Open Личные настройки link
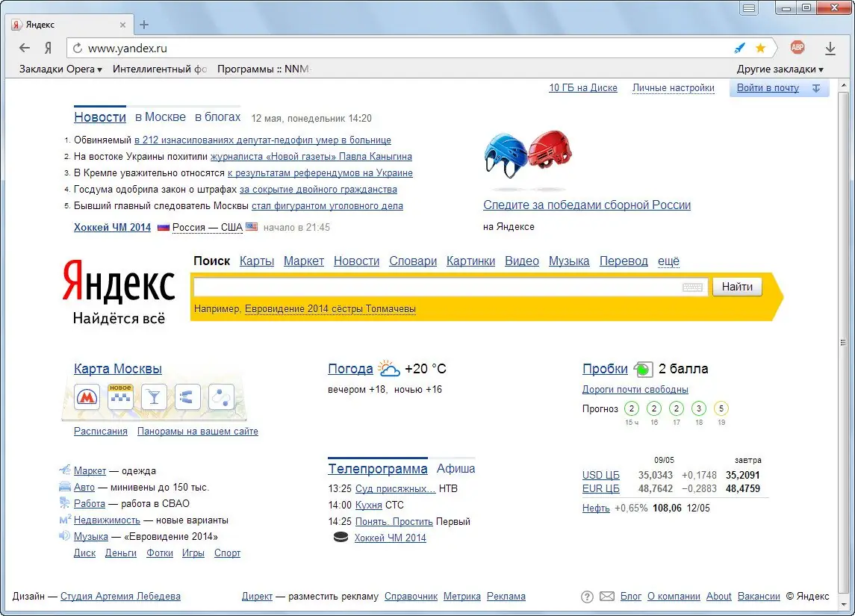The height and width of the screenshot is (616, 855). pyautogui.click(x=674, y=88)
